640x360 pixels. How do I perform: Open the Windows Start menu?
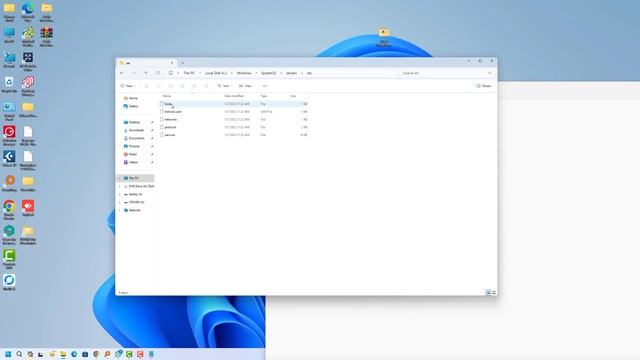click(8, 354)
